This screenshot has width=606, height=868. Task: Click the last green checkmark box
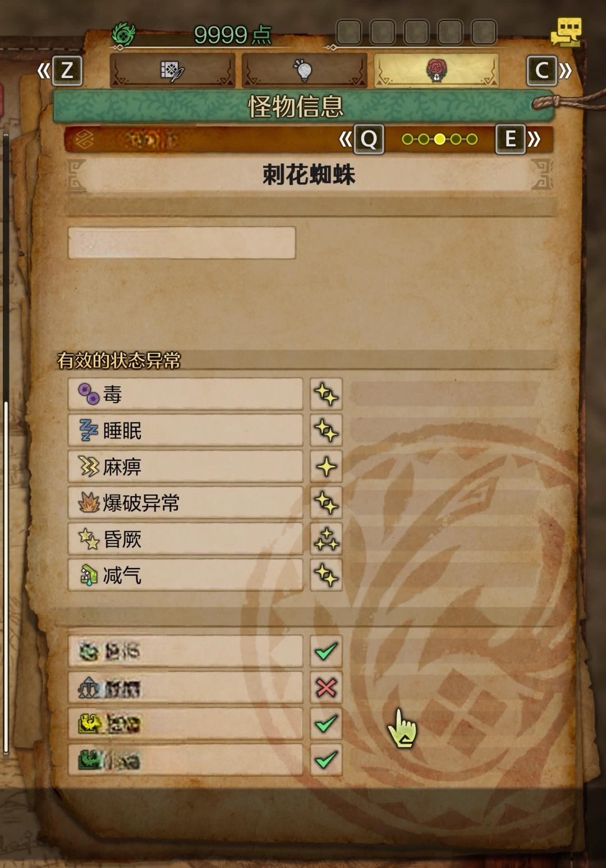tap(326, 760)
